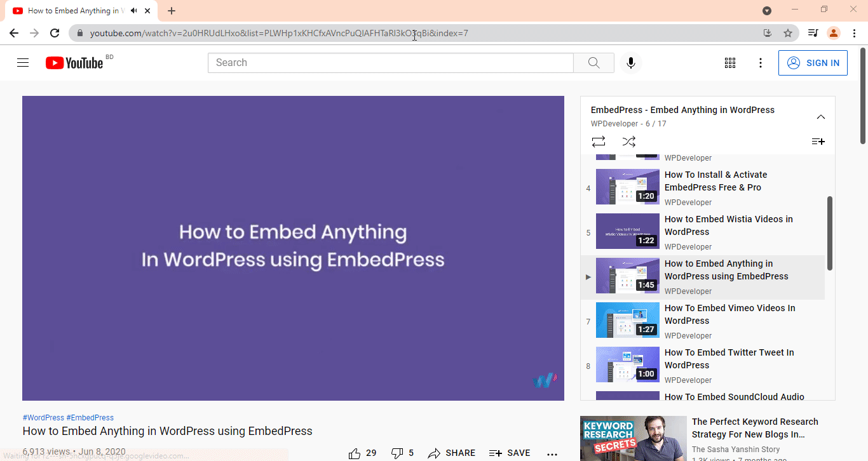The height and width of the screenshot is (461, 868).
Task: Toggle shuffle playlist
Action: tap(629, 142)
